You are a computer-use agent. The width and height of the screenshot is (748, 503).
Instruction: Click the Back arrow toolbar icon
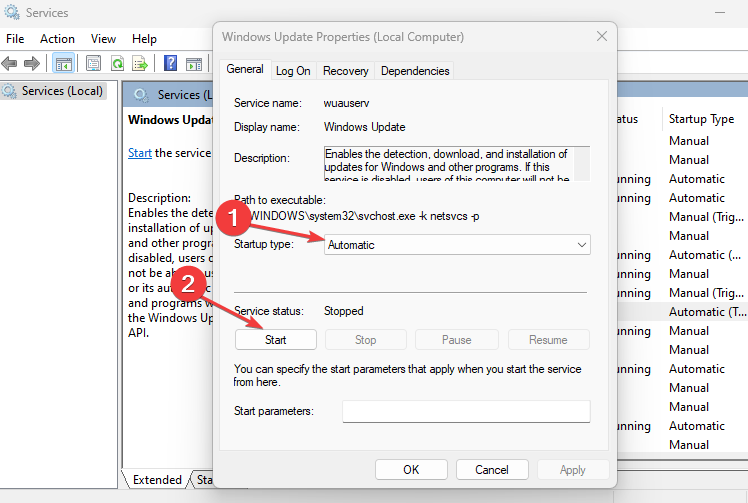point(10,63)
